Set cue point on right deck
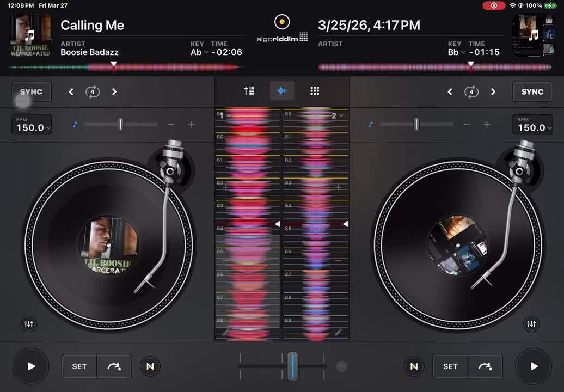 coord(450,366)
